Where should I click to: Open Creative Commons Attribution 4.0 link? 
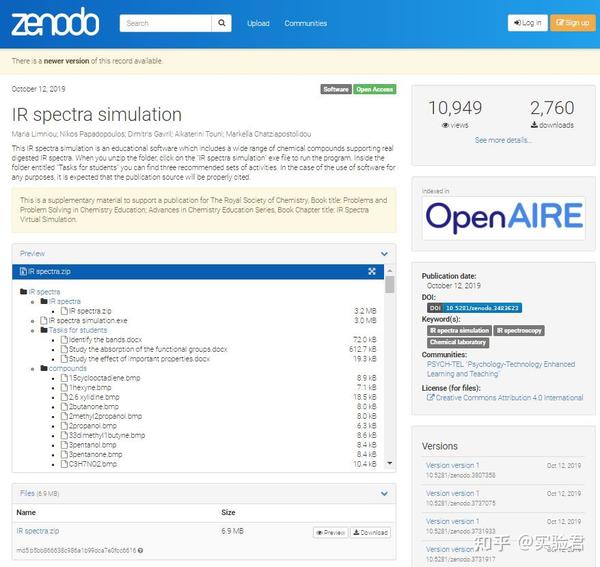(509, 398)
